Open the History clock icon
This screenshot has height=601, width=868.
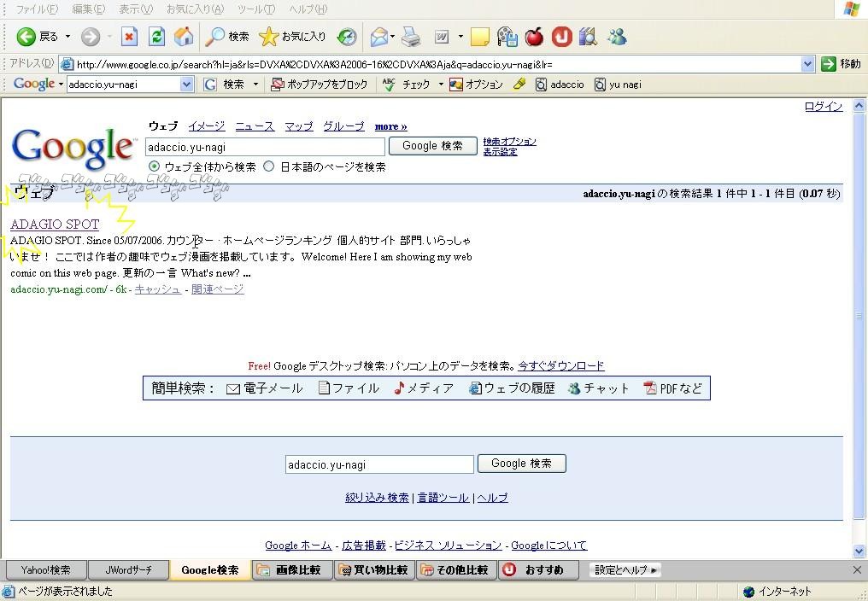coord(347,37)
